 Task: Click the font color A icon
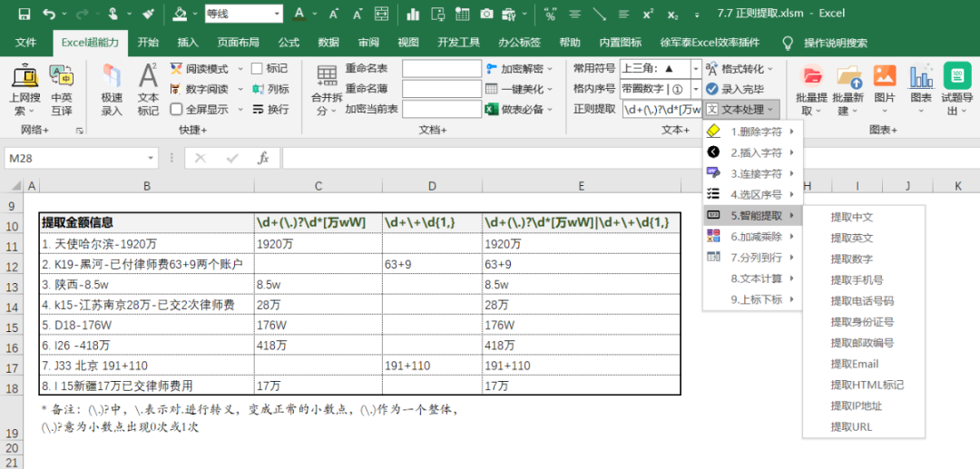pos(299,13)
